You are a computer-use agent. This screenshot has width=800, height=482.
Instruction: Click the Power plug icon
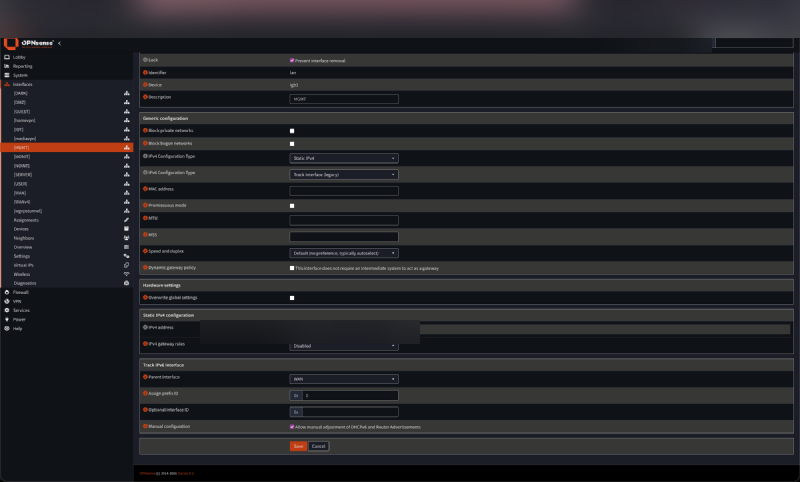click(7, 319)
